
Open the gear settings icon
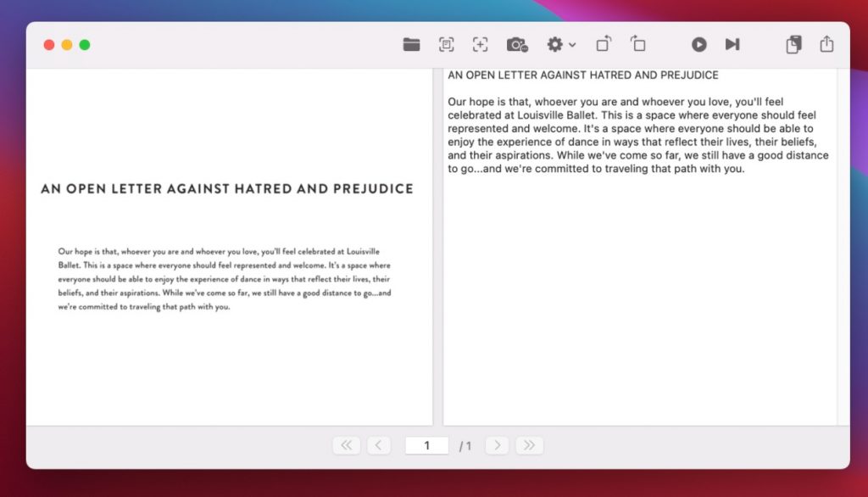coord(554,44)
